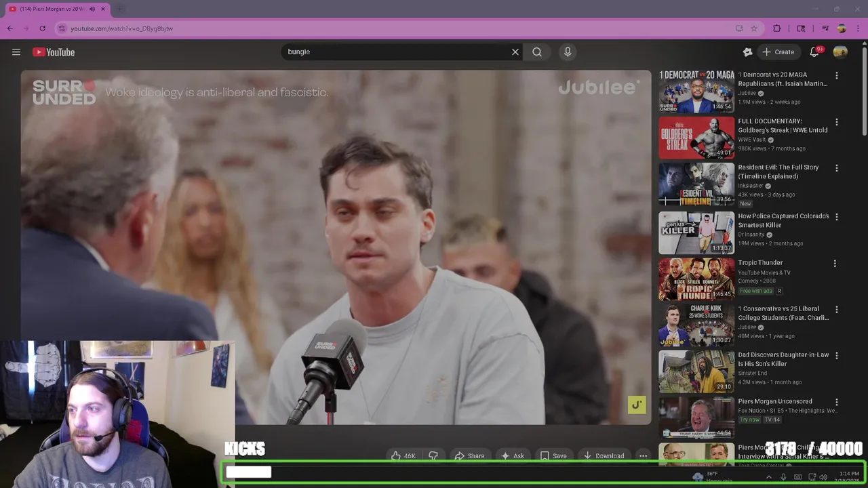Open the volume speaker icon in tray
Screen dimensions: 868x488
coord(823,477)
